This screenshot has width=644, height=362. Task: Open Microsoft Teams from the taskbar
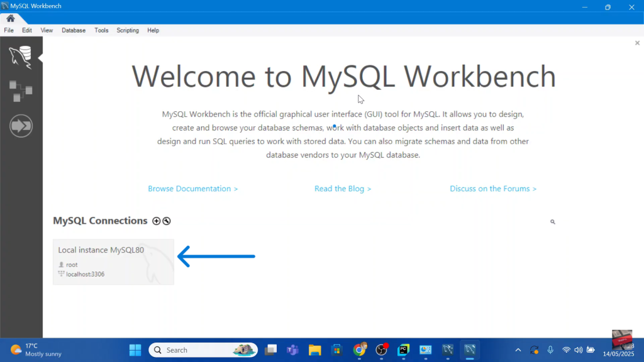coord(293,350)
